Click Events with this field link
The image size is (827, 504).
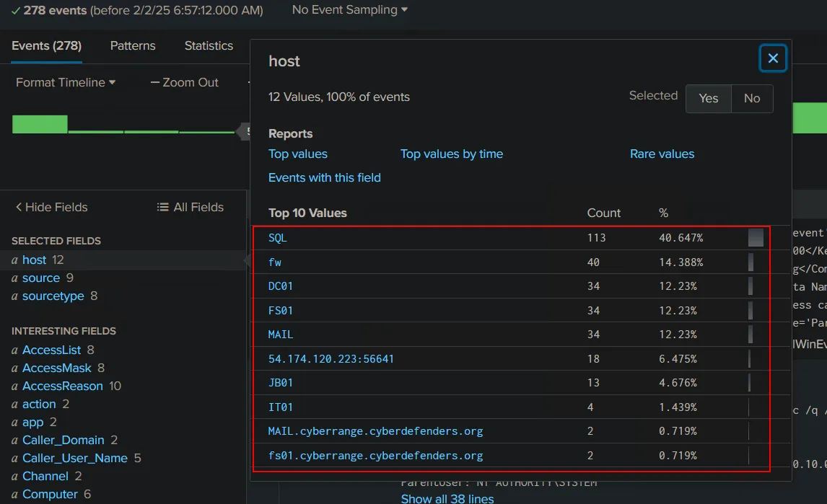pyautogui.click(x=324, y=177)
